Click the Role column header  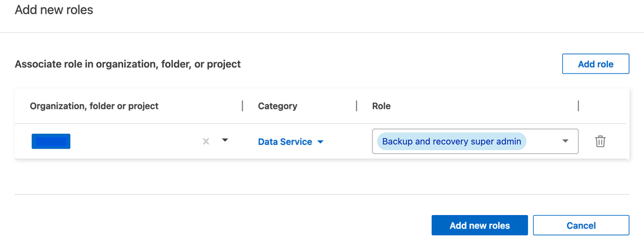[x=381, y=106]
